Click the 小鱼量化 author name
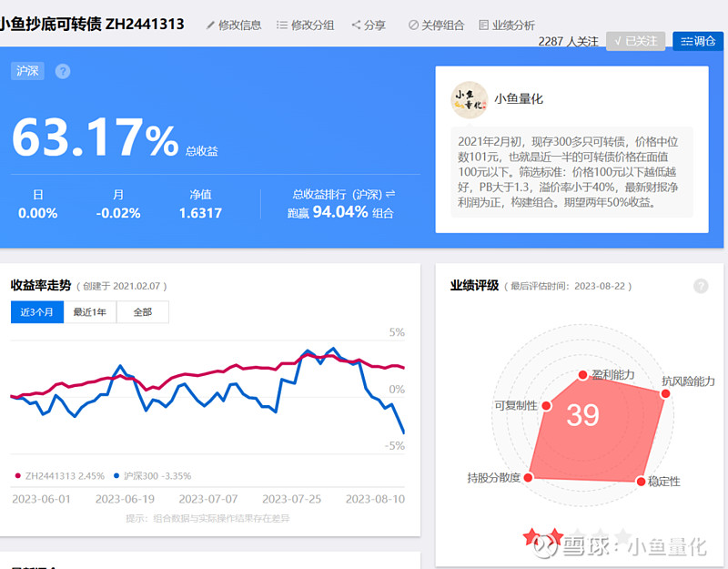Image resolution: width=728 pixels, height=569 pixels. [519, 99]
